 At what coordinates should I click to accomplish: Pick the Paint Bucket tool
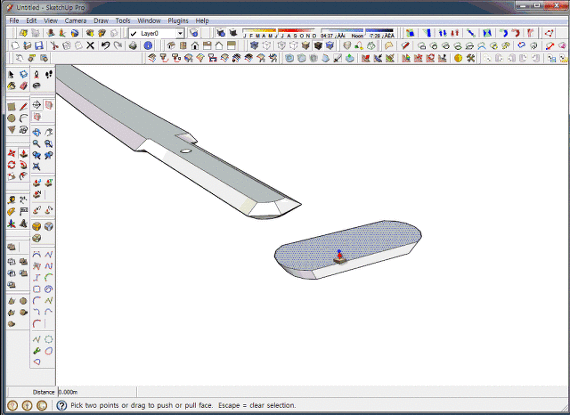coord(12,86)
